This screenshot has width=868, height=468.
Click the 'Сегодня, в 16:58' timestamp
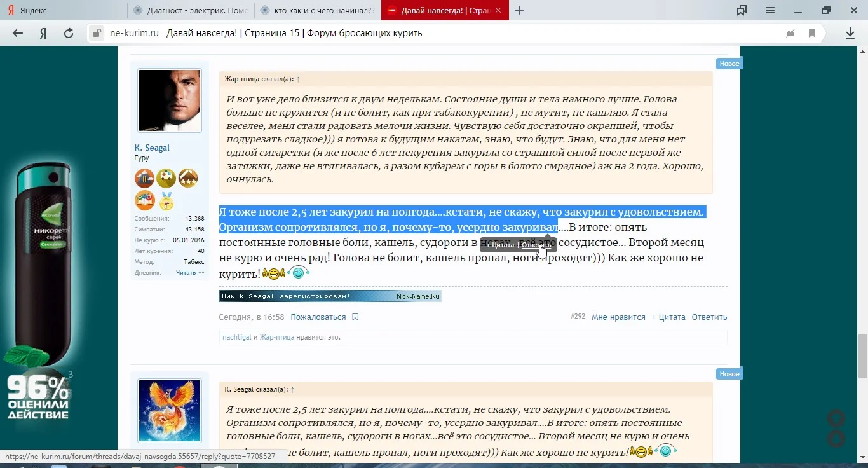(252, 317)
